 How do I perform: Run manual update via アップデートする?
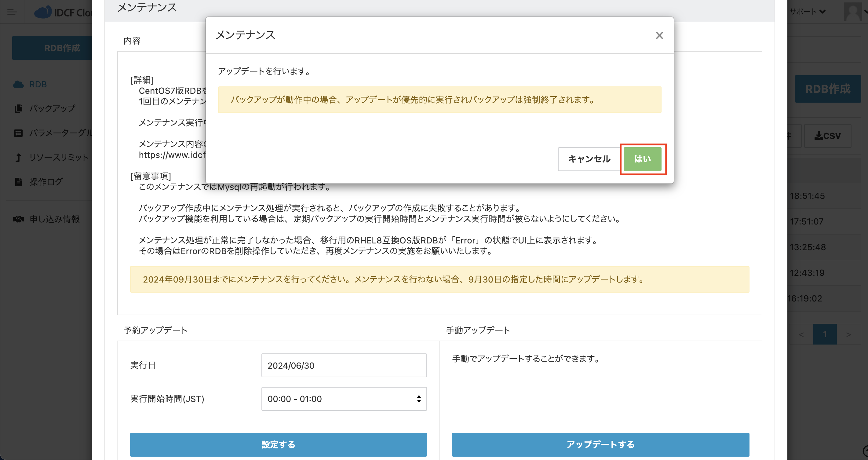click(x=601, y=444)
